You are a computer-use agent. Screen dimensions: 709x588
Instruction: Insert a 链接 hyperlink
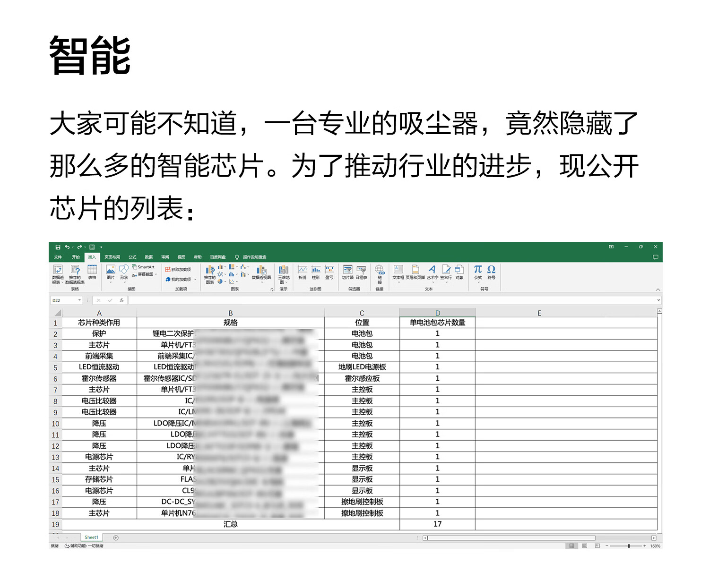tap(380, 274)
